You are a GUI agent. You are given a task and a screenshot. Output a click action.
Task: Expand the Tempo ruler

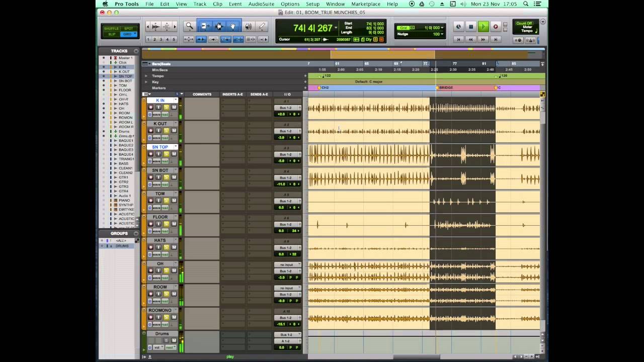(146, 76)
